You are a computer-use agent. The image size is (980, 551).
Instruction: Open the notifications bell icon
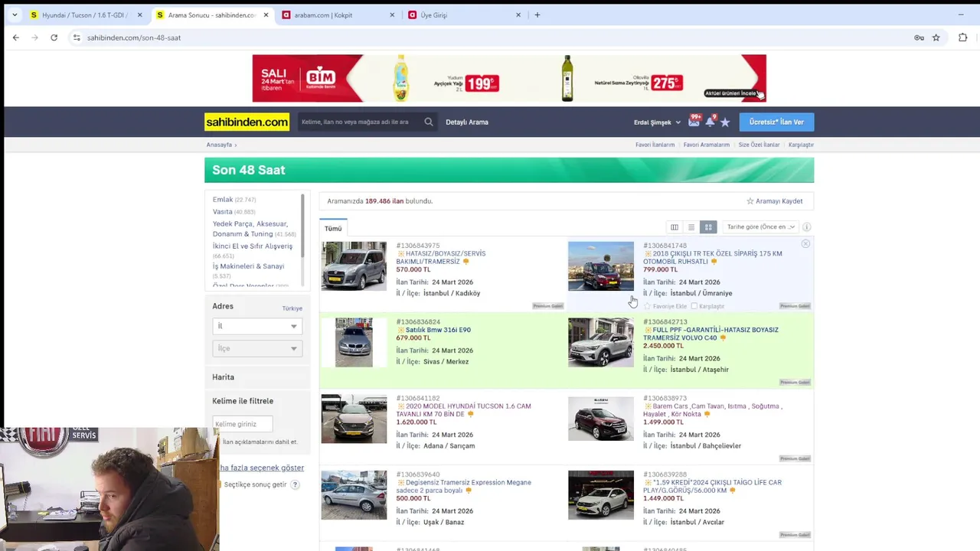point(710,121)
